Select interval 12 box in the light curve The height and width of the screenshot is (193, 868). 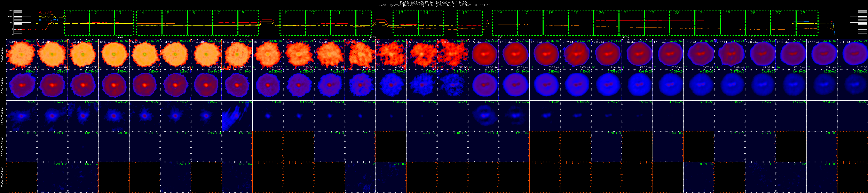(x=364, y=23)
